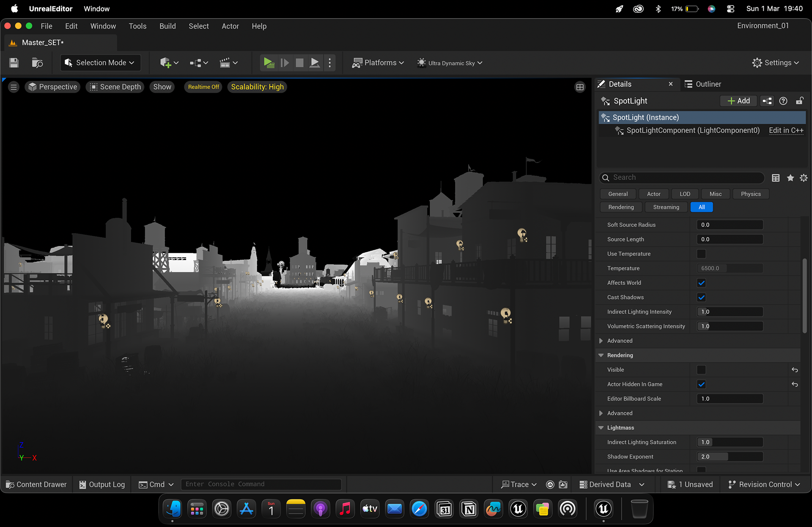Screen dimensions: 812x527
Task: Save the current level with the floppy disk icon
Action: pyautogui.click(x=14, y=63)
